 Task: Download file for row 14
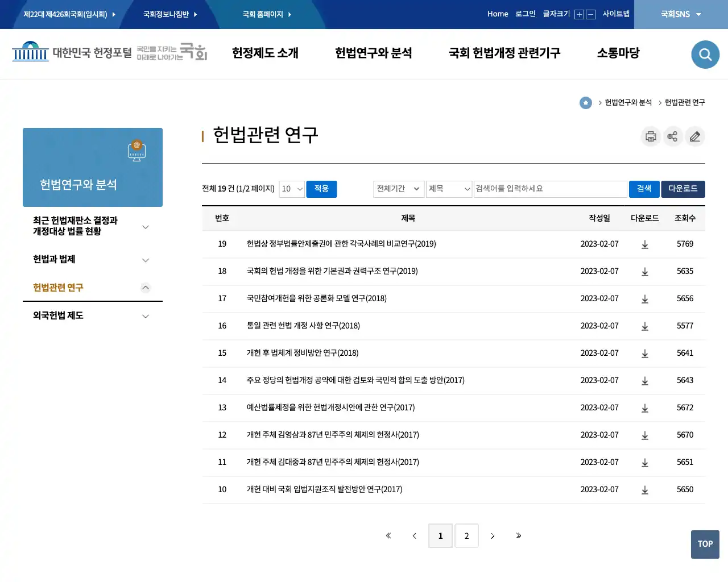pyautogui.click(x=645, y=381)
